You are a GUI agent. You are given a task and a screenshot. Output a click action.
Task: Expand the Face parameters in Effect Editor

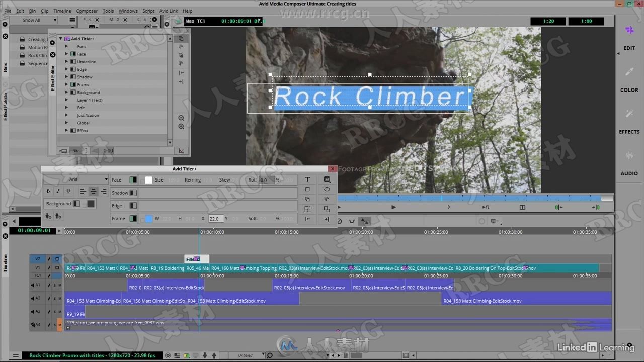coord(66,54)
